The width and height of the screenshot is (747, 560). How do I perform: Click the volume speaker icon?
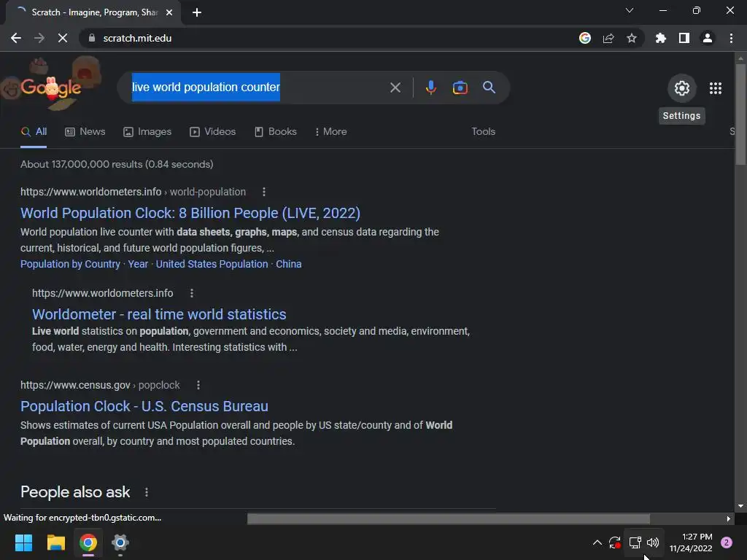coord(653,542)
